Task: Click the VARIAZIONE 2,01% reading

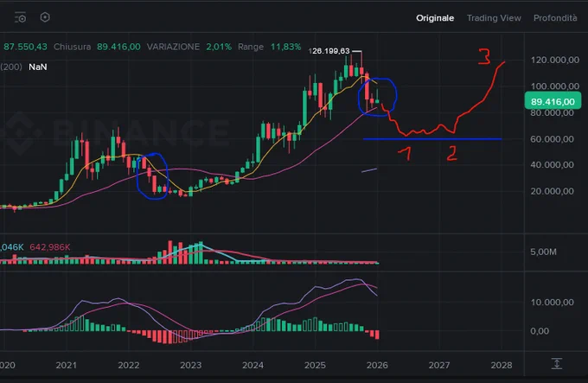Action: tap(219, 47)
